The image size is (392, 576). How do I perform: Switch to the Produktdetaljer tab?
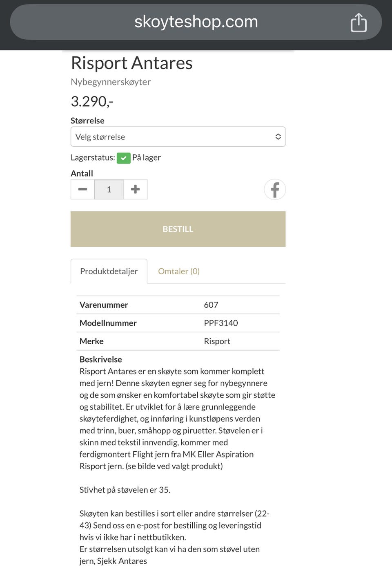pos(109,271)
